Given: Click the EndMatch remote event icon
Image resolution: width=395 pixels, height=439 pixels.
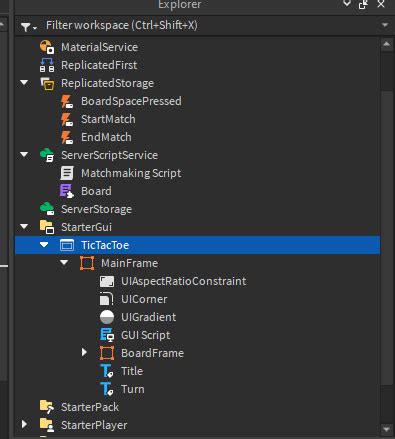Looking at the screenshot, I should coord(67,137).
